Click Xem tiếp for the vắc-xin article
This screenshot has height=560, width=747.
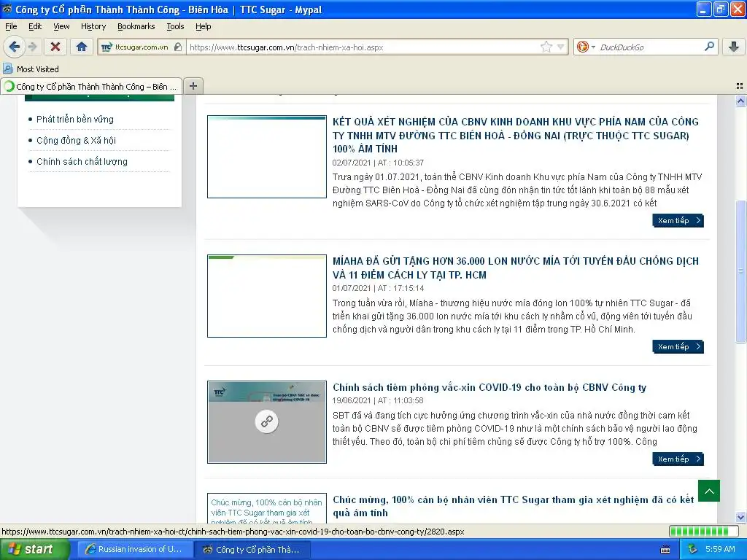pyautogui.click(x=678, y=459)
